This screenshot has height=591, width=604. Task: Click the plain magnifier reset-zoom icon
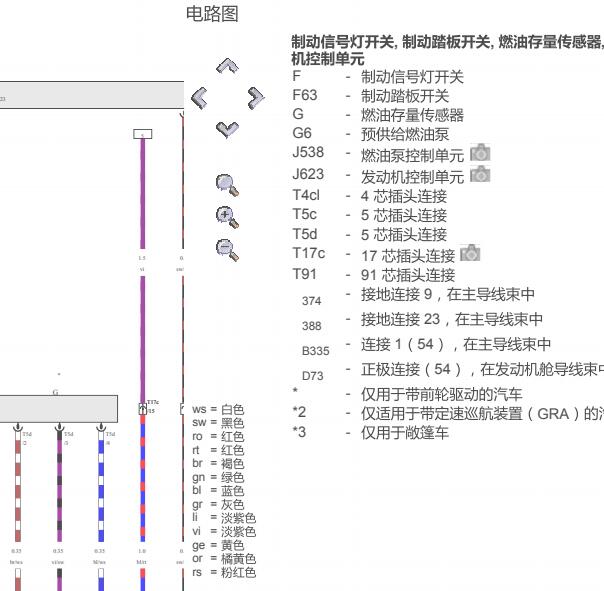pyautogui.click(x=227, y=185)
